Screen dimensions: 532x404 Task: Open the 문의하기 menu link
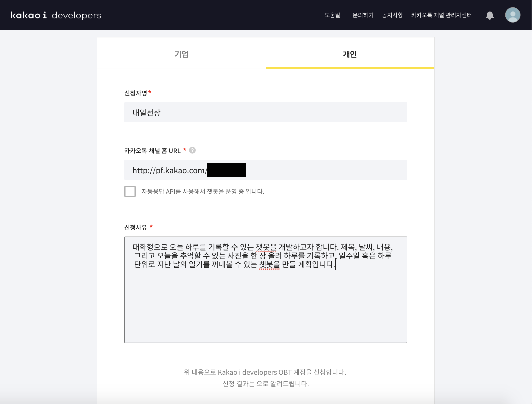(x=363, y=15)
